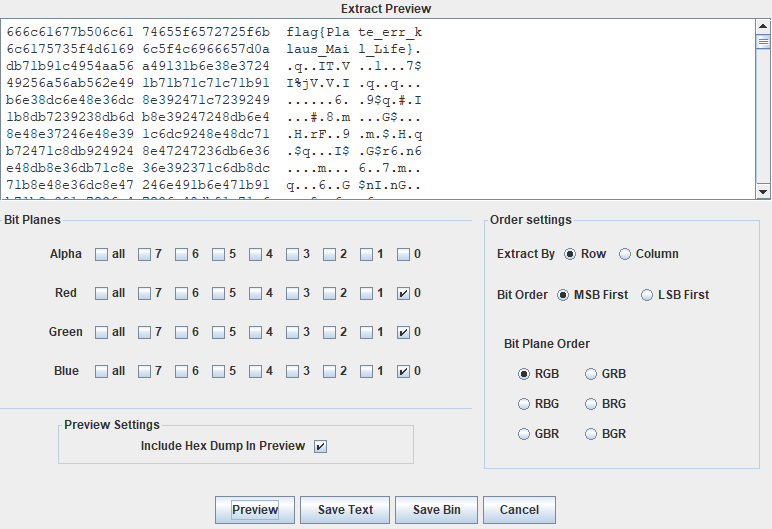Check Red bit plane 5
Screen dimensions: 772x529
point(218,294)
